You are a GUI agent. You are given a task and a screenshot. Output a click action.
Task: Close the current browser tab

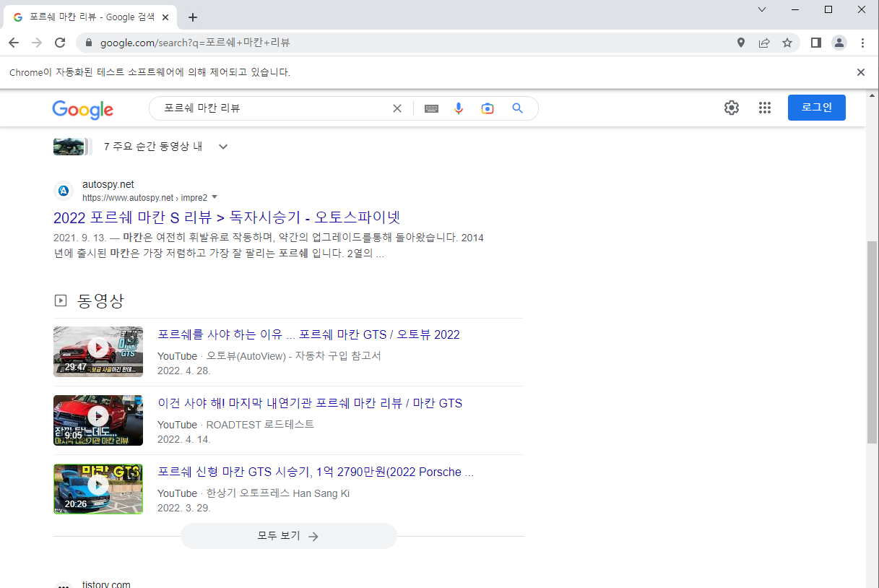pyautogui.click(x=165, y=17)
